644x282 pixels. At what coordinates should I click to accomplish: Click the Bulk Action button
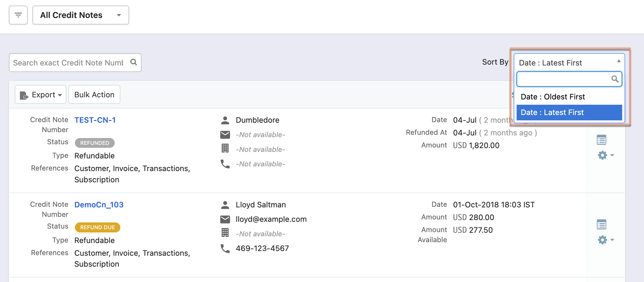coord(94,95)
